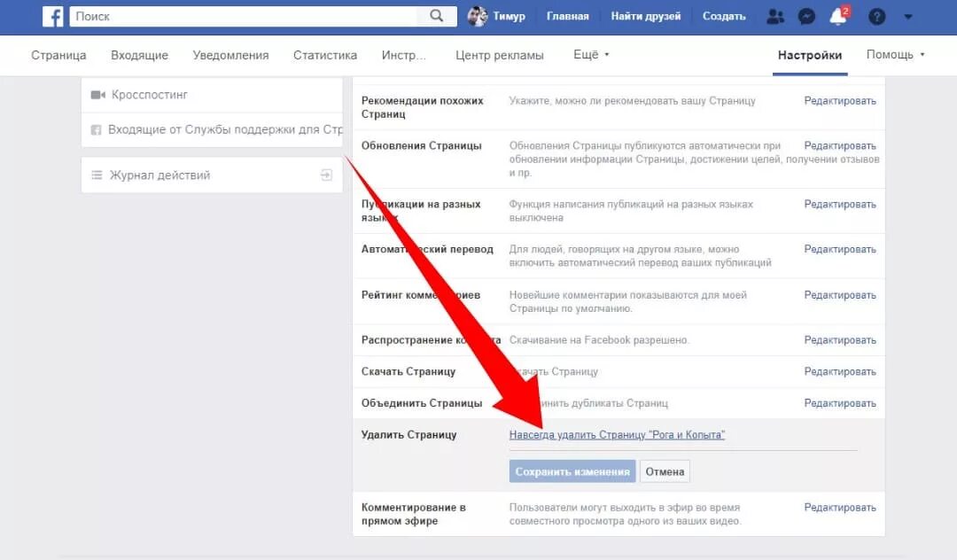Click the Комментирование в прямом эфире label
Viewport: 957px width, 560px height.
414,514
